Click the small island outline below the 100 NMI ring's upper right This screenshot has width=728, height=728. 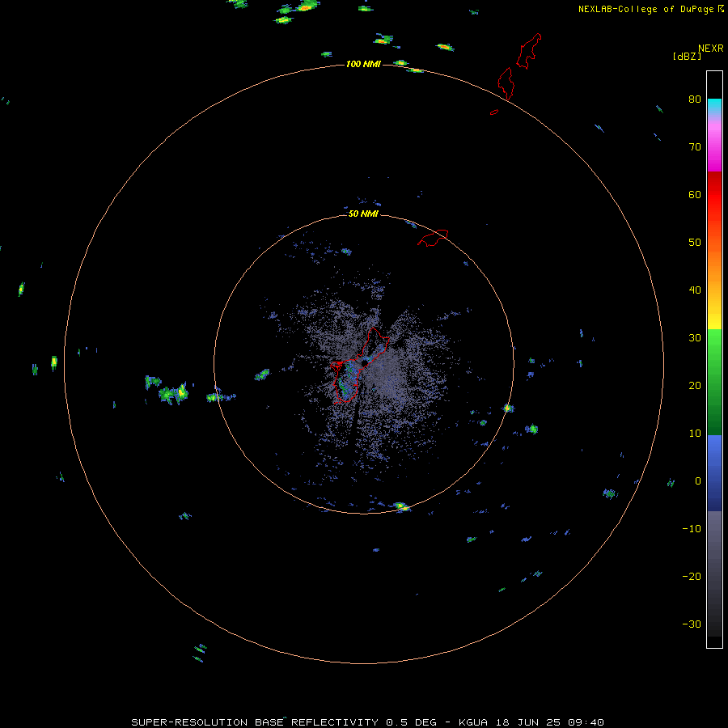(494, 112)
